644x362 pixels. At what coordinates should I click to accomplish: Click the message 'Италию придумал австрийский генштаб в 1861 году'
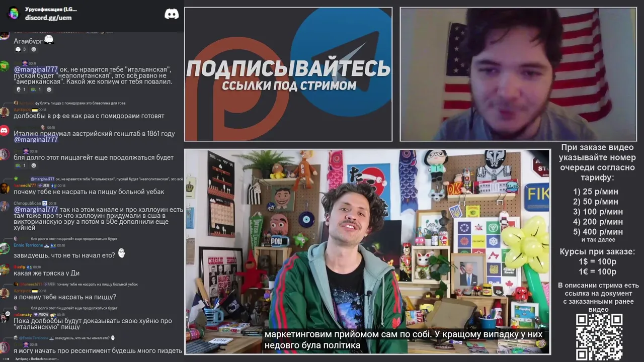pyautogui.click(x=94, y=134)
